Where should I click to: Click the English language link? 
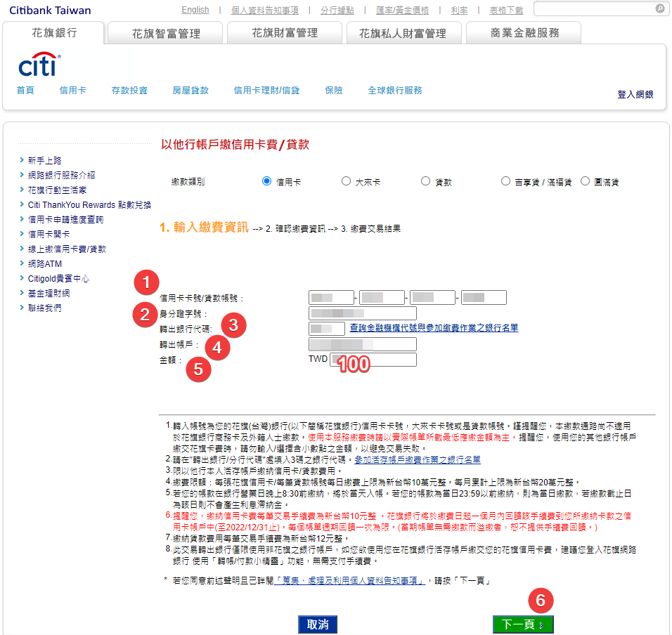195,10
